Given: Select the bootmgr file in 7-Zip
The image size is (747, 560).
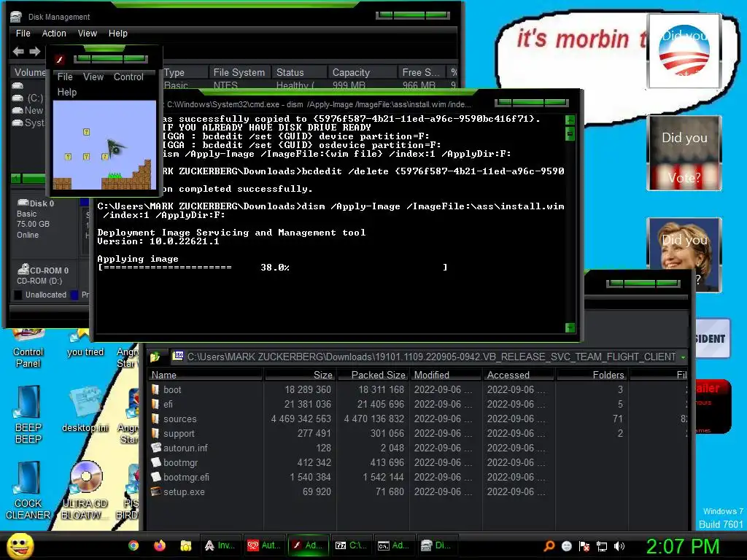Looking at the screenshot, I should click(x=180, y=463).
